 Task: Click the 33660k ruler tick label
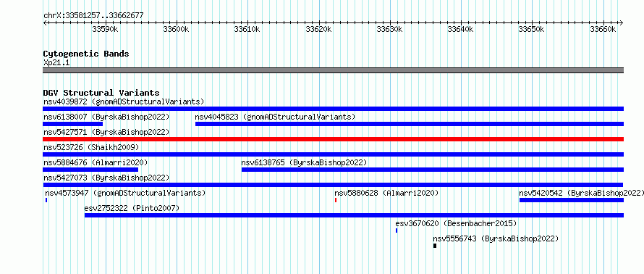[603, 29]
